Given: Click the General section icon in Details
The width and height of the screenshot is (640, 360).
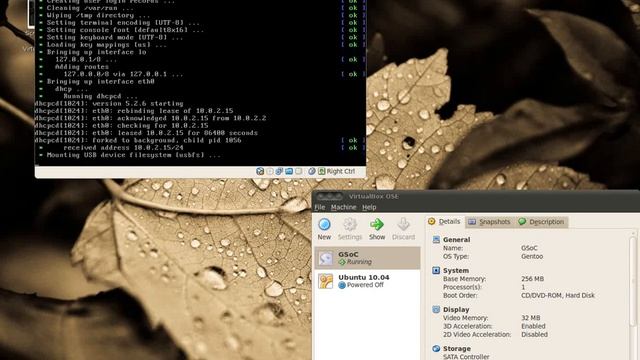Looking at the screenshot, I should coord(436,240).
